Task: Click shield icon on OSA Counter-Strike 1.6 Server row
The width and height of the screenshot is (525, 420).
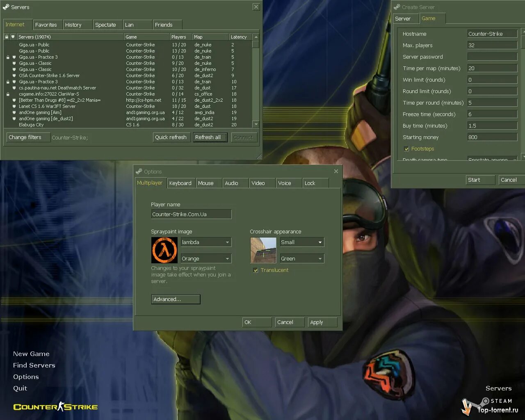Action: (x=14, y=76)
